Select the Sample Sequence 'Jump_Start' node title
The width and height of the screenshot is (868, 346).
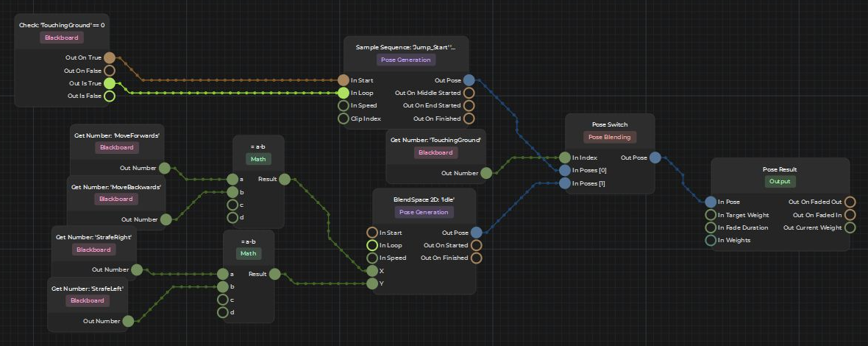click(x=406, y=48)
